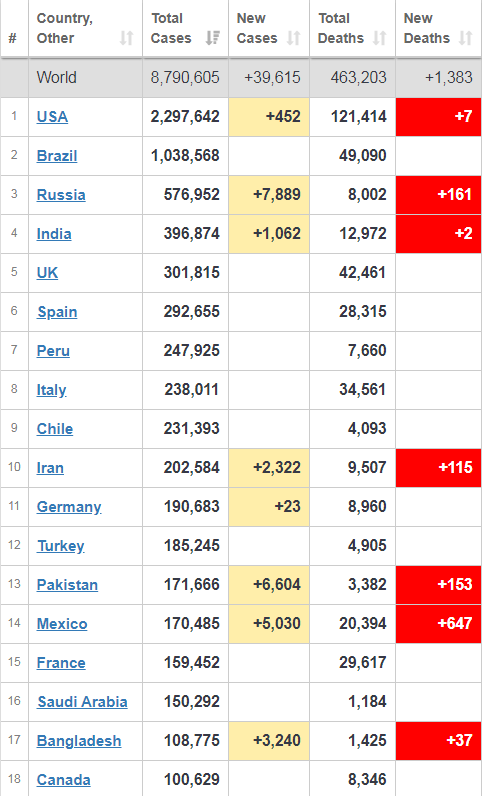The width and height of the screenshot is (482, 796).
Task: Open the Germany link
Action: (x=69, y=507)
